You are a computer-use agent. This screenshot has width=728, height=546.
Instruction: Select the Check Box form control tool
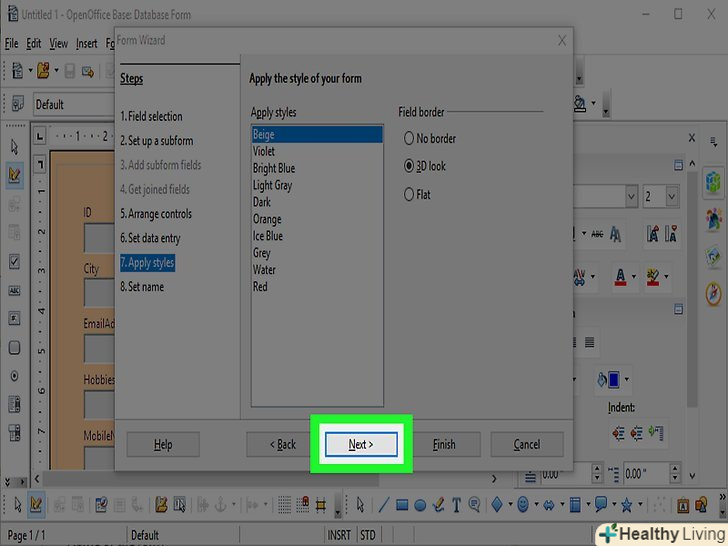pyautogui.click(x=14, y=261)
